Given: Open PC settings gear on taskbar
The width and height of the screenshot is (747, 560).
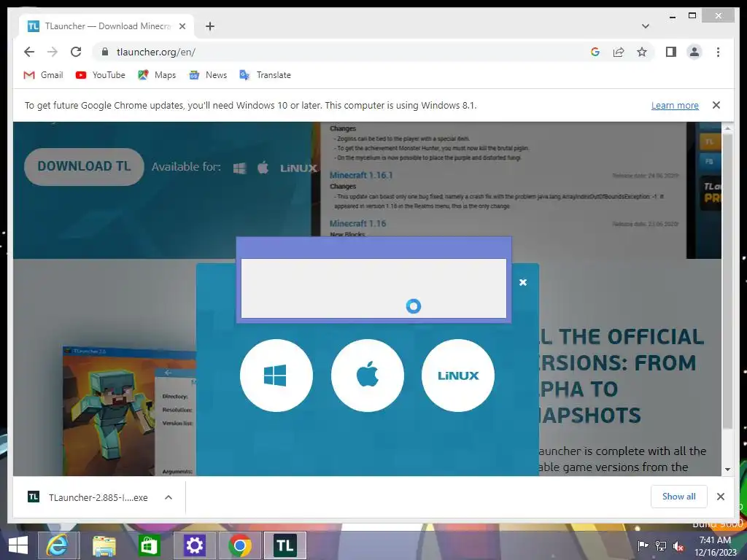Looking at the screenshot, I should 195,545.
